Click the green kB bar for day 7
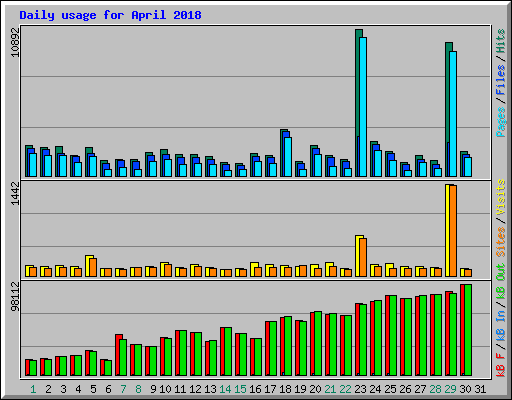Viewport: 512px width, 400px height. pyautogui.click(x=123, y=357)
